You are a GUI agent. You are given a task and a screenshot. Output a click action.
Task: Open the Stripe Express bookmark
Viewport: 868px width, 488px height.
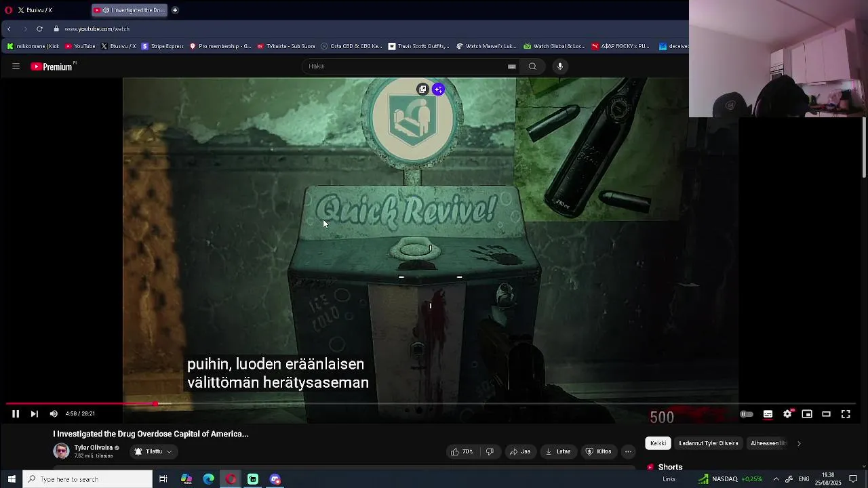pos(162,46)
